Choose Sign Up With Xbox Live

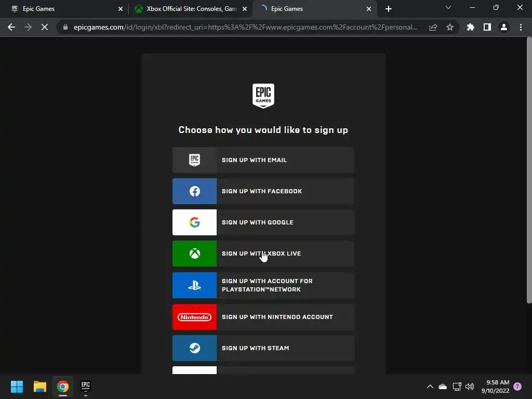pos(263,254)
